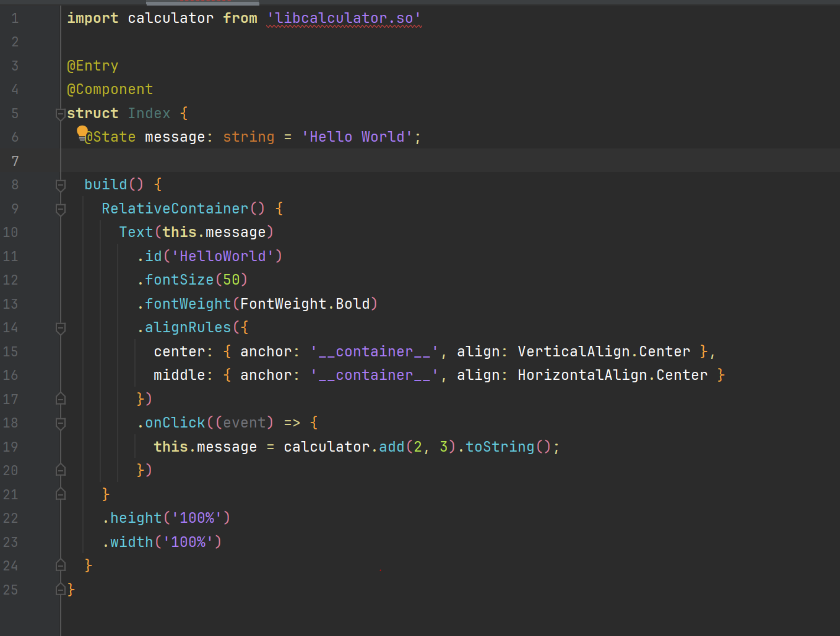Collapse the RelativeContainer block fold marker

point(61,209)
